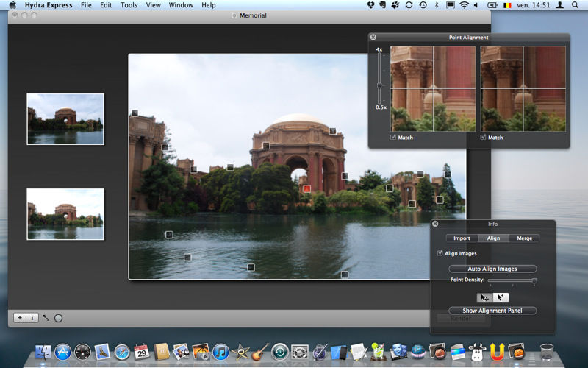588x368 pixels.
Task: Click the red selected alignment point marker
Action: tap(307, 189)
